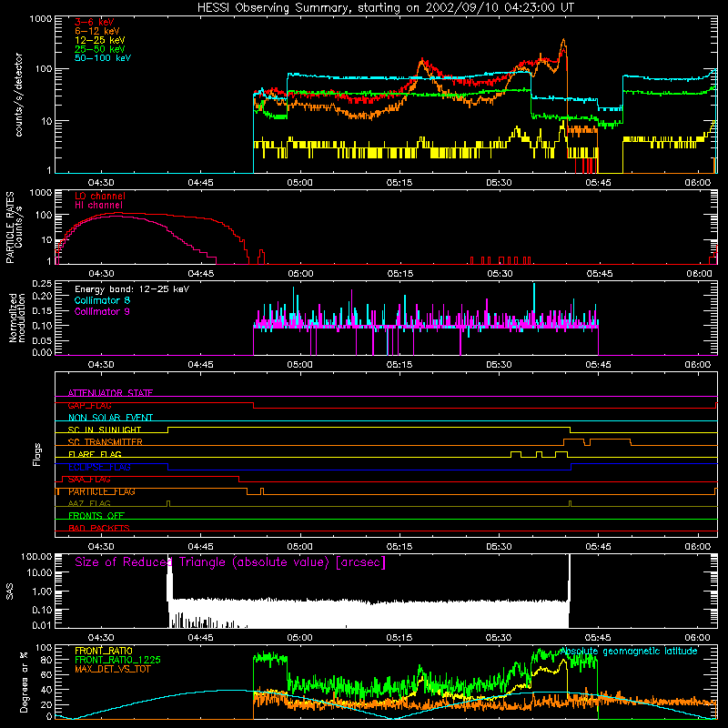The width and height of the screenshot is (728, 728).
Task: Click the SAA_FLAG label
Action: 89,480
